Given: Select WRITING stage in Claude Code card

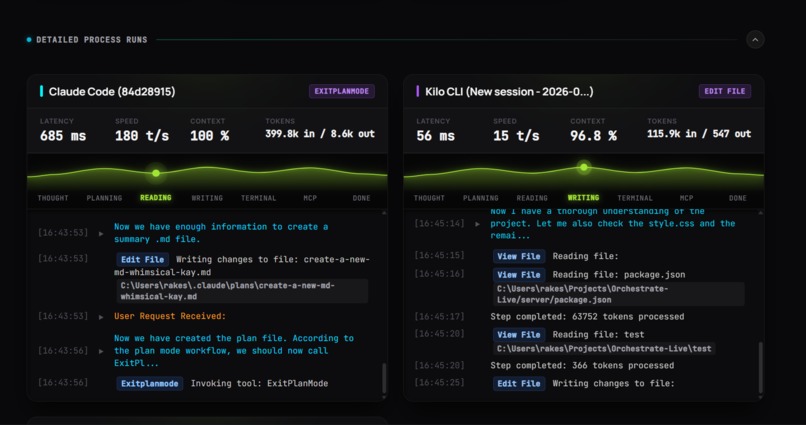Looking at the screenshot, I should click(207, 198).
